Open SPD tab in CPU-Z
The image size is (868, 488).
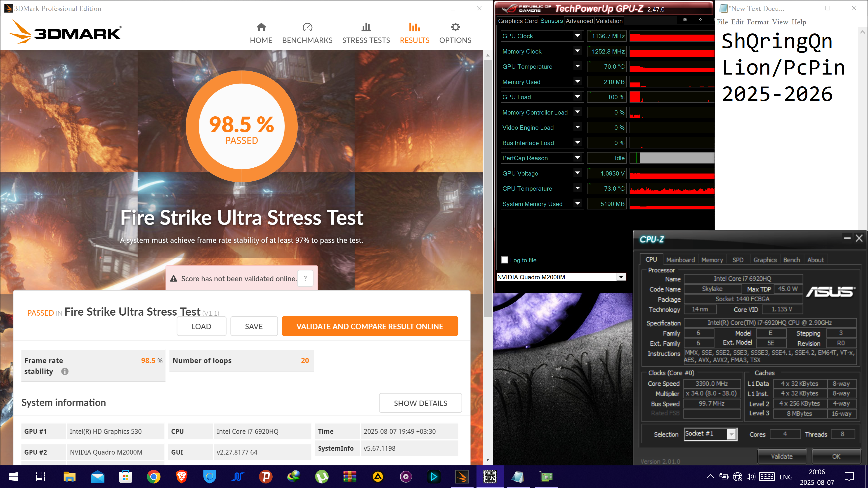(x=738, y=260)
